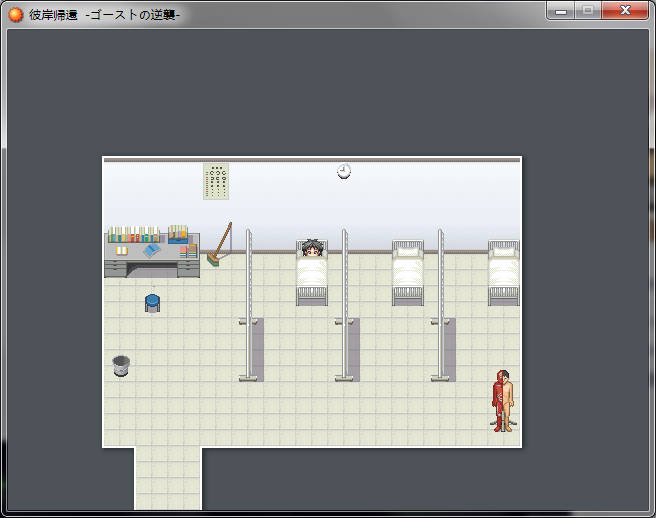Click the gray trash can
This screenshot has height=518, width=656.
(121, 366)
